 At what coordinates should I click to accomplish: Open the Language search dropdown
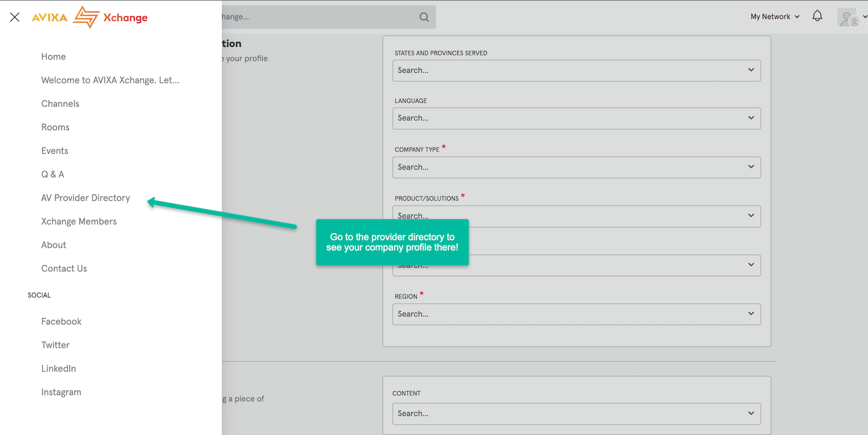coord(576,118)
